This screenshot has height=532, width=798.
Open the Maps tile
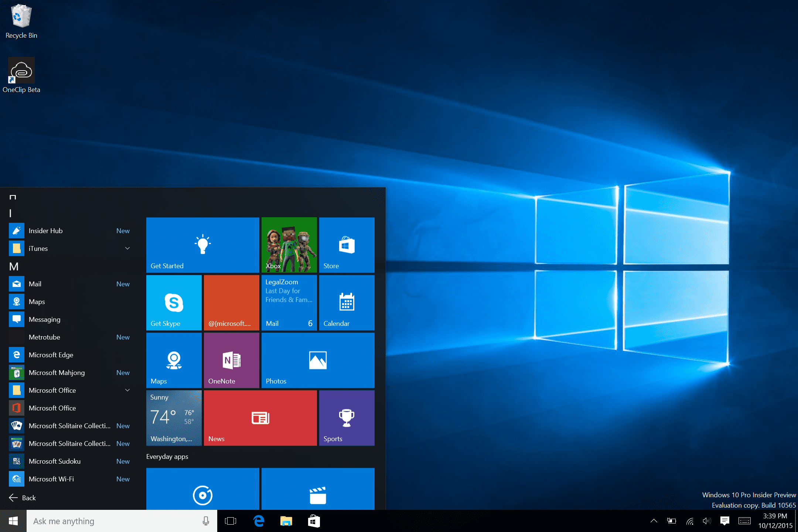[x=174, y=360]
